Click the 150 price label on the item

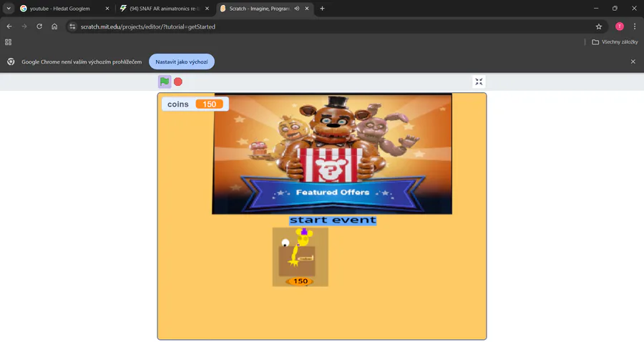[x=301, y=281]
